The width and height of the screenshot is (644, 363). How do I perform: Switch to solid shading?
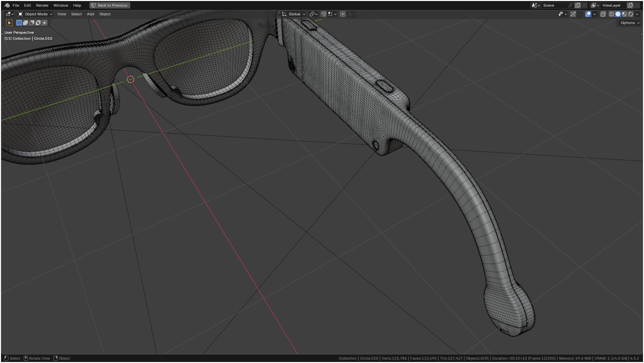618,14
